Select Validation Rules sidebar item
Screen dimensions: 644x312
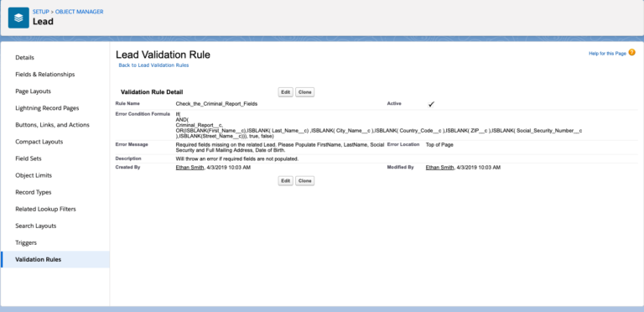(55, 259)
